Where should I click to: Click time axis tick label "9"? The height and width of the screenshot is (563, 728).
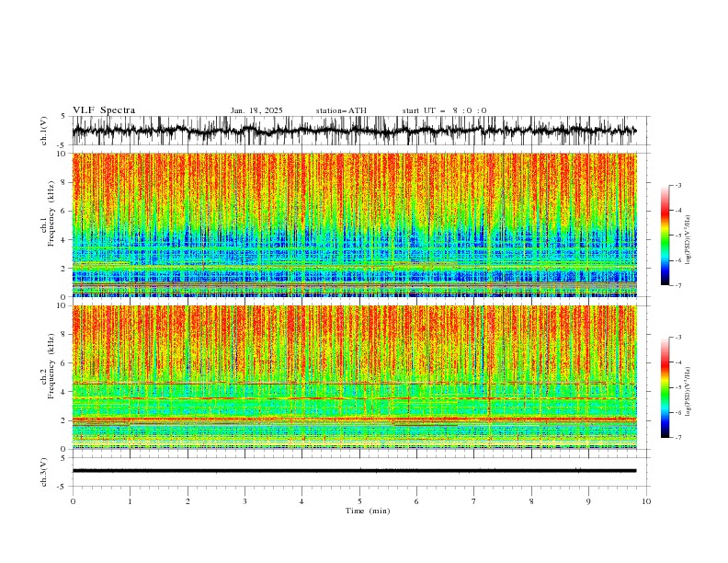(x=588, y=501)
